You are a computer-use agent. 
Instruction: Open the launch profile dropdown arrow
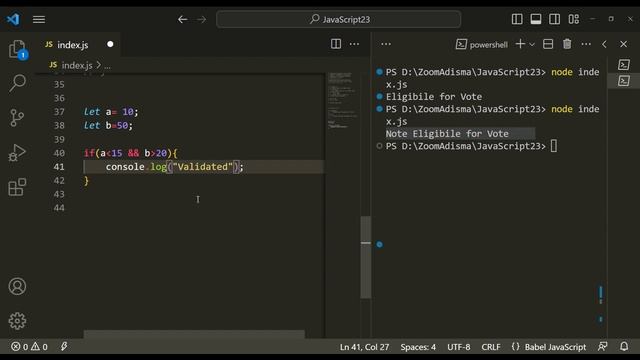point(532,44)
